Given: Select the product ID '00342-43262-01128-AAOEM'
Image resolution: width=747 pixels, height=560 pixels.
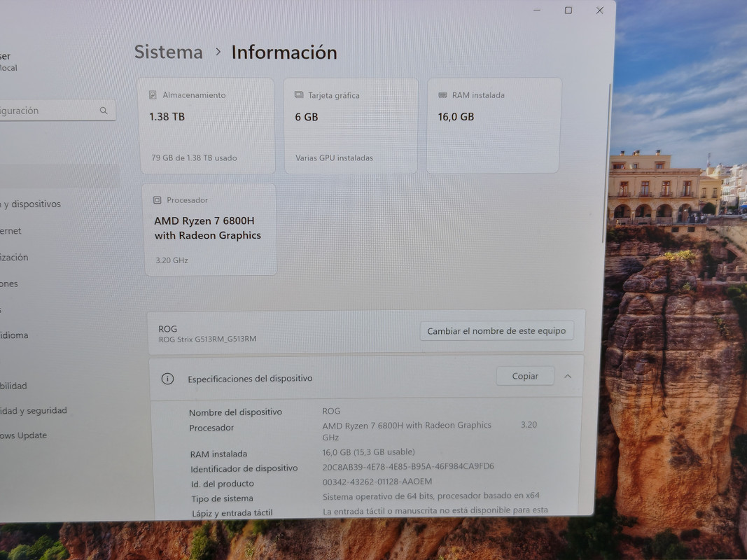Looking at the screenshot, I should click(x=377, y=482).
